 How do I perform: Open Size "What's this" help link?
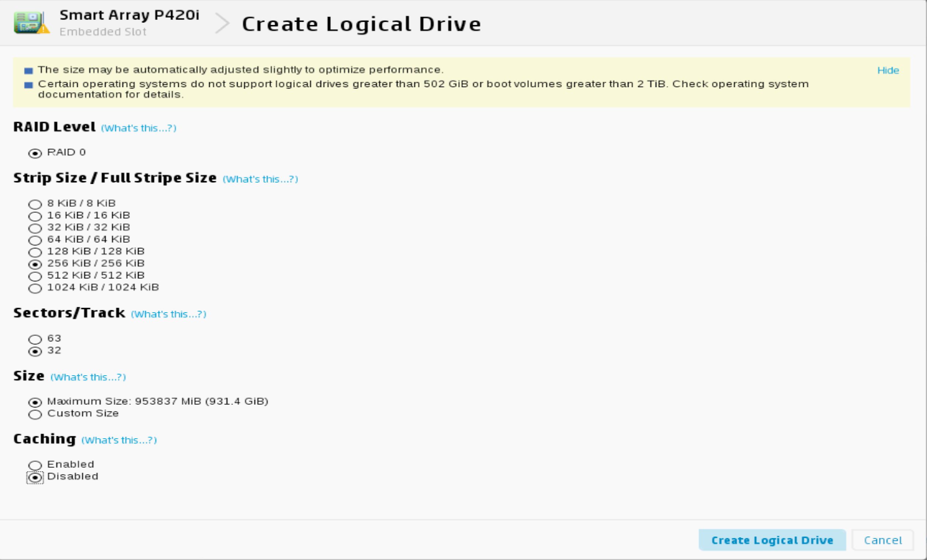88,377
